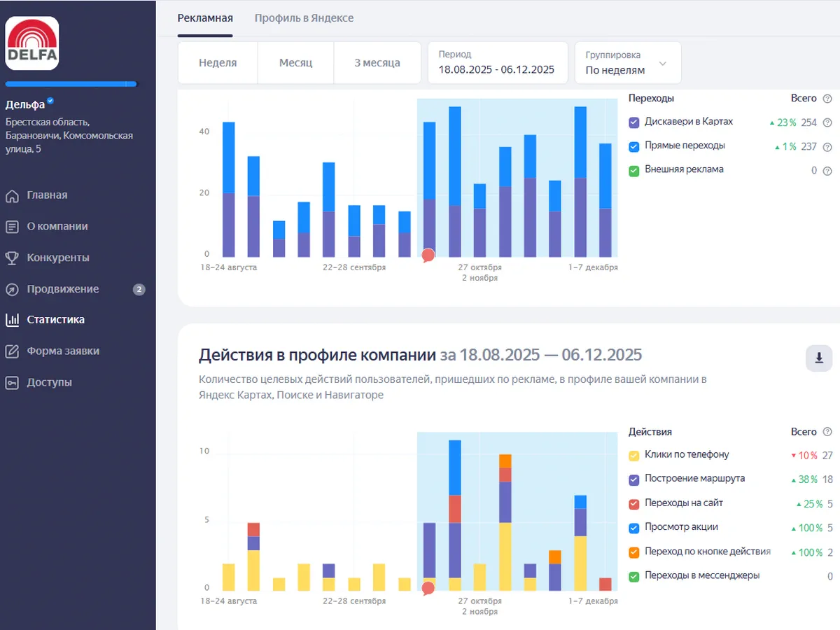The image size is (840, 630).
Task: Open О компании via its document icon
Action: click(12, 227)
